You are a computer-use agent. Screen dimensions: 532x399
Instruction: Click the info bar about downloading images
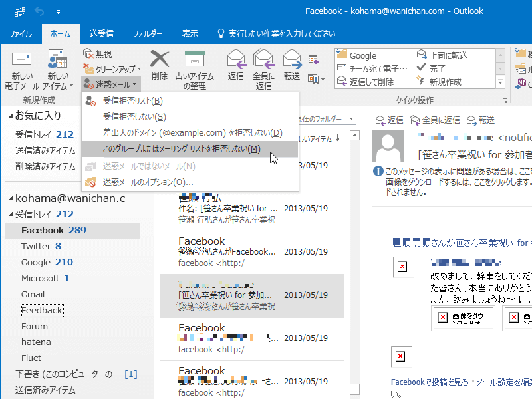tap(452, 182)
